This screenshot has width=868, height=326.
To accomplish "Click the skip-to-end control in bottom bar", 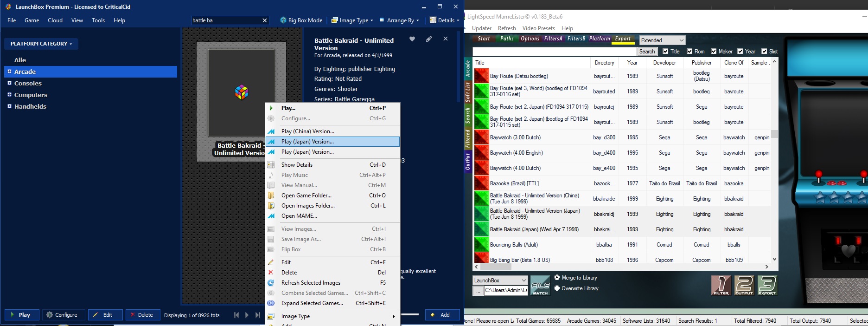I will (258, 315).
